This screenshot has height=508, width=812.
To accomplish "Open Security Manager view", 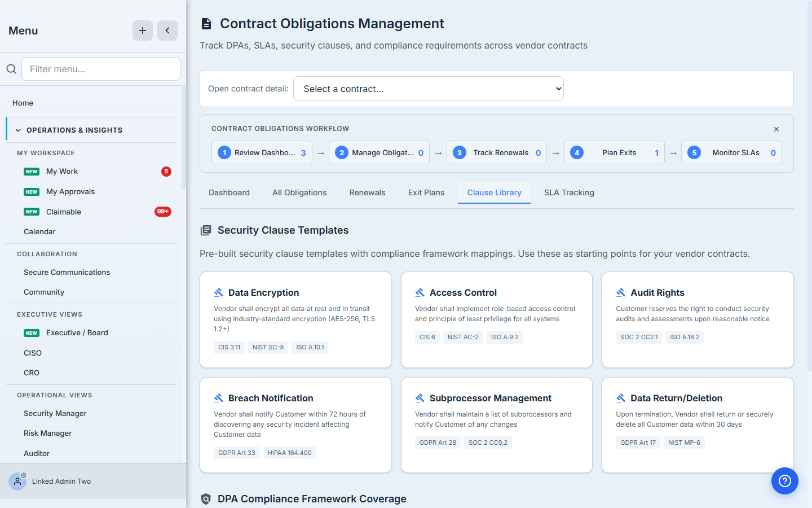I will pyautogui.click(x=55, y=413).
